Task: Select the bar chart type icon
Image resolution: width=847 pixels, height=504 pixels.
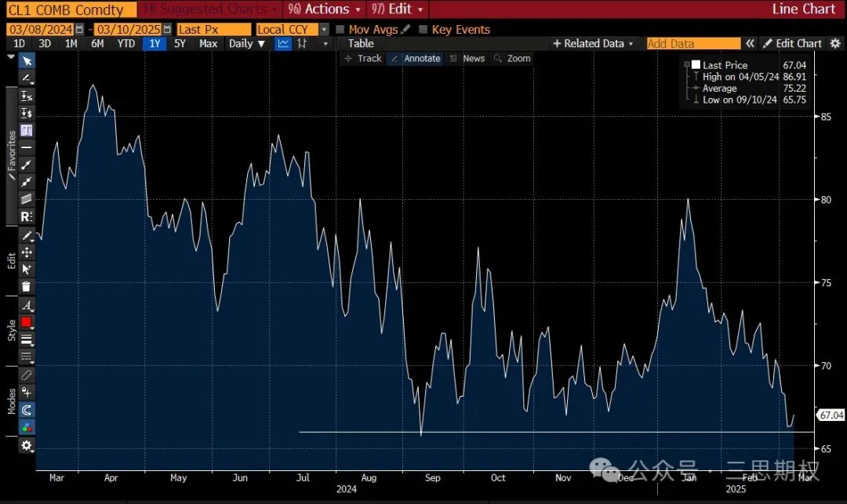Action: [x=302, y=44]
